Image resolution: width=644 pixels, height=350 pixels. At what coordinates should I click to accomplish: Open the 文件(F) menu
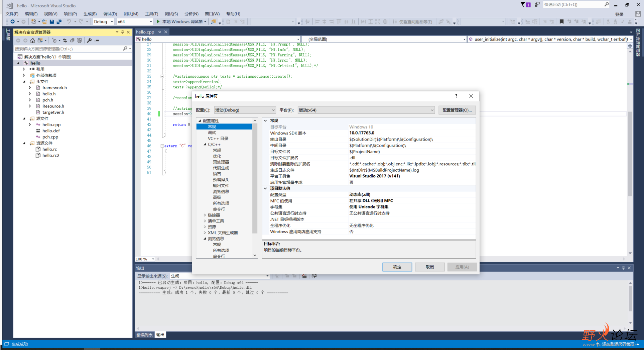(x=12, y=14)
